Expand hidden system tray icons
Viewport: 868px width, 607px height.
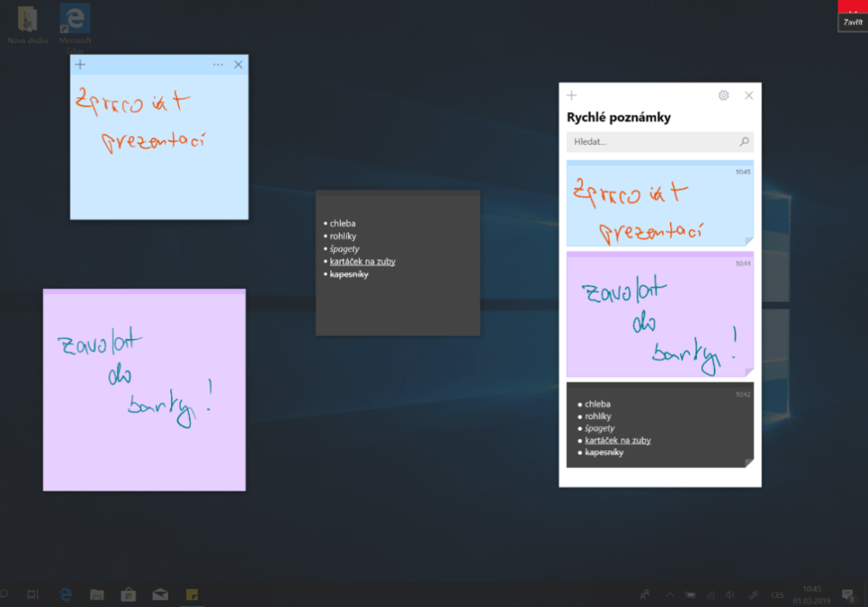tap(669, 594)
